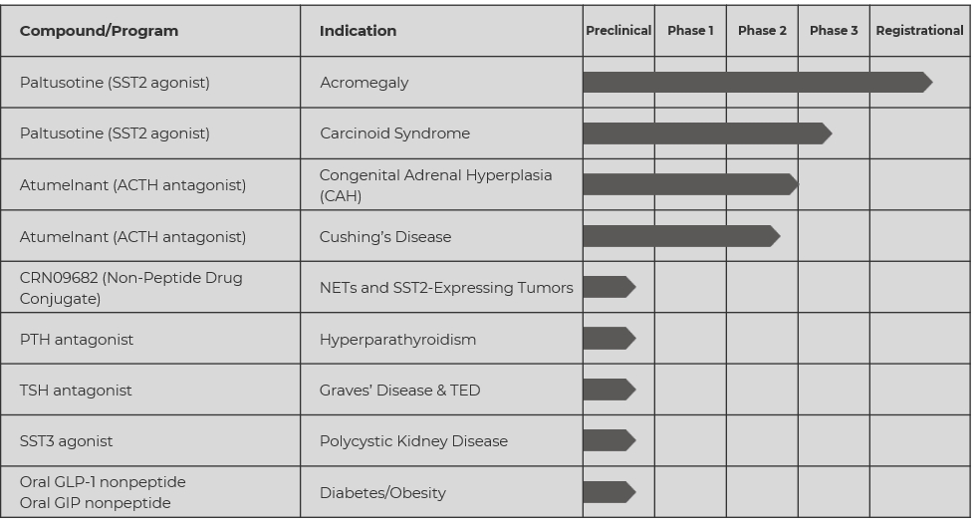Click the Carcinoid Syndrome progress bar
This screenshot has height=526, width=980.
(x=706, y=133)
